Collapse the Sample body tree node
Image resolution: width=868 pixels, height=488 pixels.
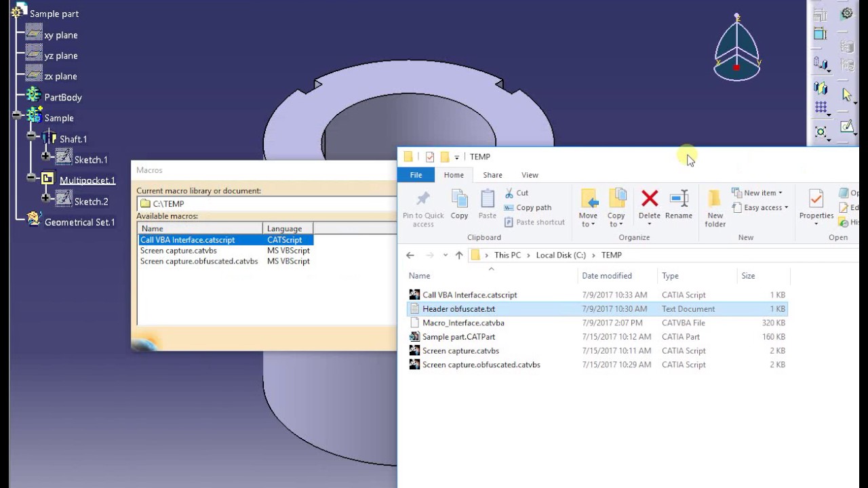(x=16, y=116)
